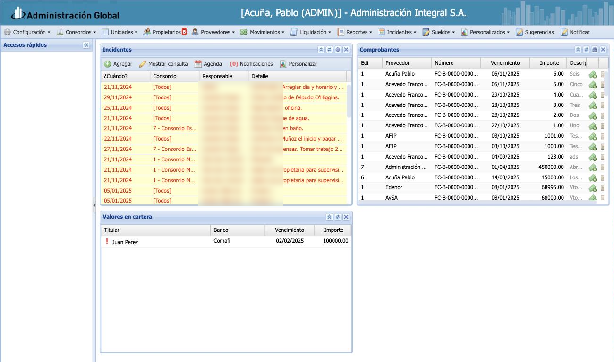Click Personalizar in the Incidentes toolbar
Screen dimensions: 614x362
click(x=298, y=64)
